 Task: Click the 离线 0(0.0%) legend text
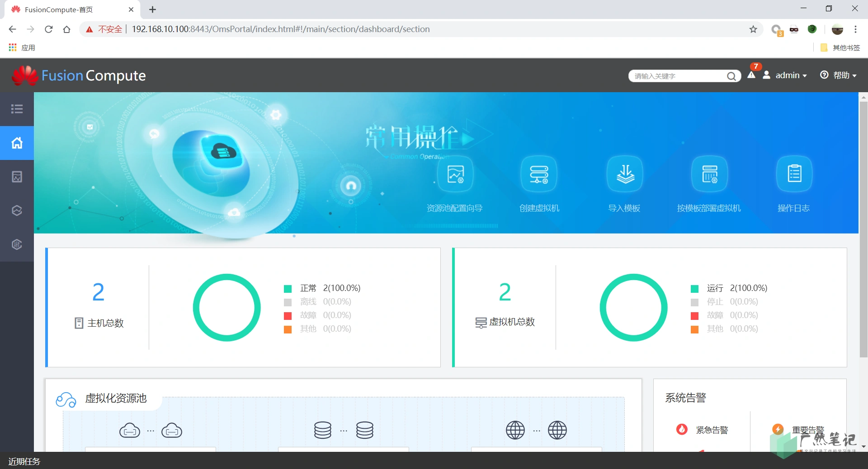point(325,302)
